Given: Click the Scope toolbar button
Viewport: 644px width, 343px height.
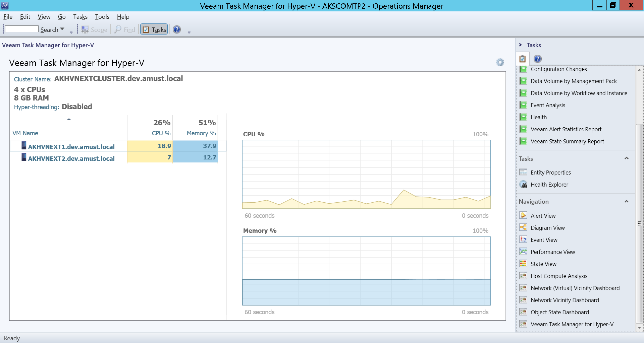Looking at the screenshot, I should [94, 29].
